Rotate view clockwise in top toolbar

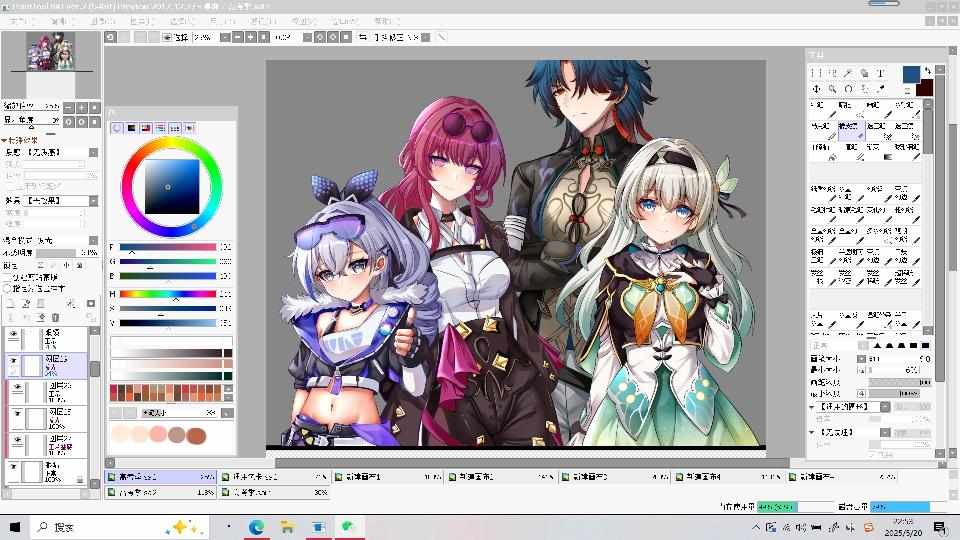coord(332,37)
